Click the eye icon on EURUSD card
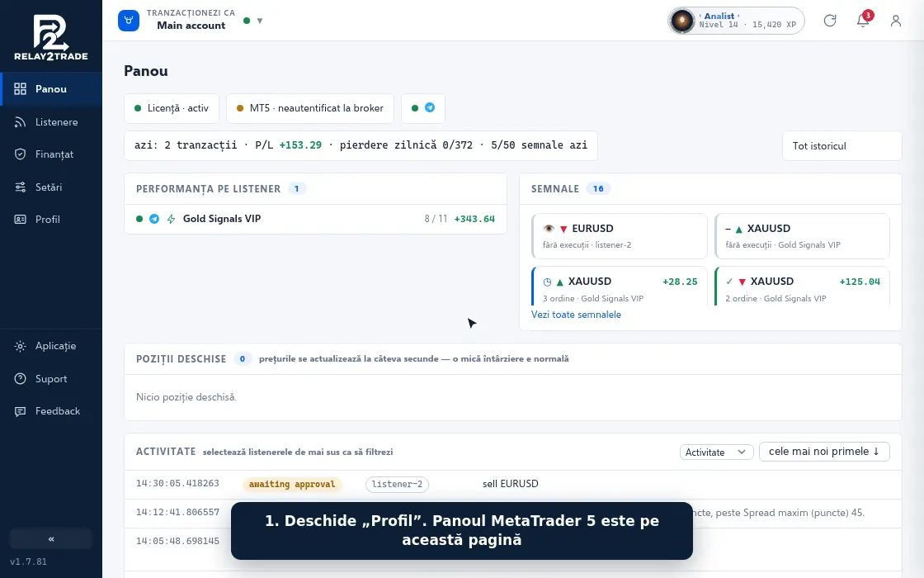This screenshot has width=924, height=578. (549, 229)
